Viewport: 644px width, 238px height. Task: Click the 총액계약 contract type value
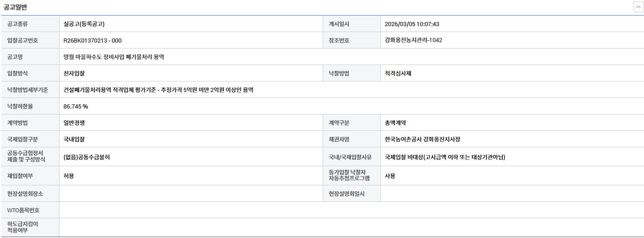395,123
